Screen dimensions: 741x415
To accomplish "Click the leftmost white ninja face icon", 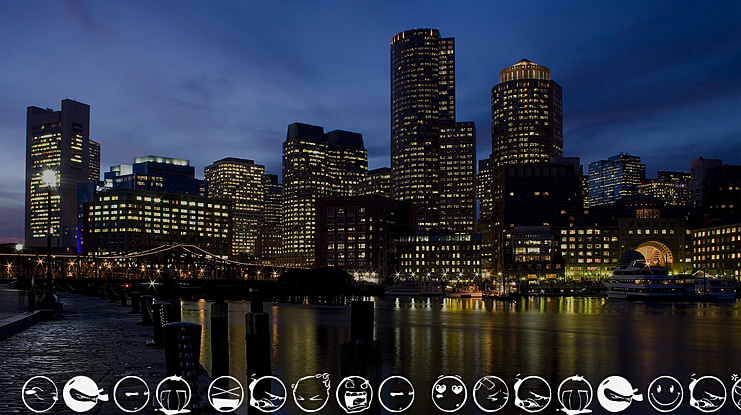I will click(84, 393).
